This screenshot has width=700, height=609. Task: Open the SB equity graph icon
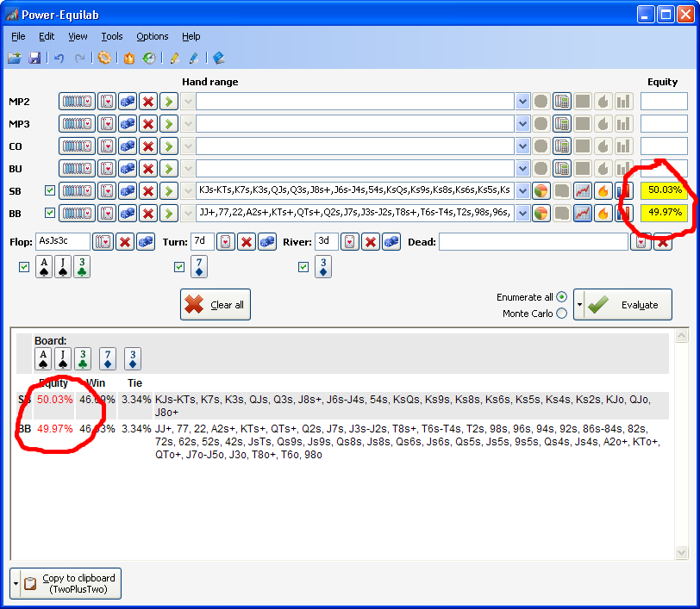(583, 191)
